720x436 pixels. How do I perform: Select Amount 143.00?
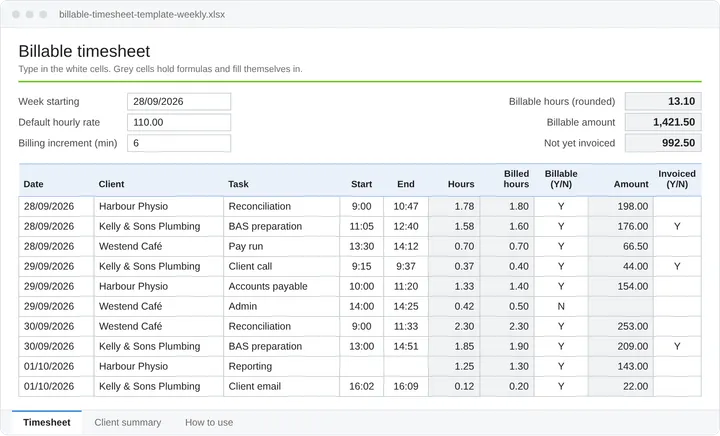coord(621,366)
